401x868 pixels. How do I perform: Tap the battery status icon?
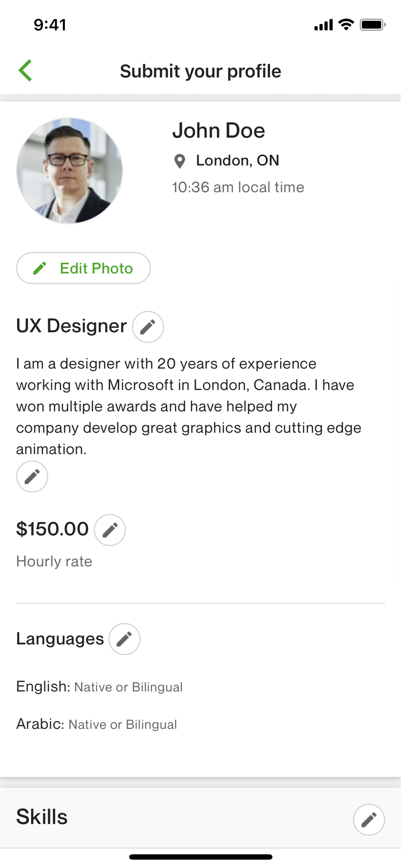[372, 25]
